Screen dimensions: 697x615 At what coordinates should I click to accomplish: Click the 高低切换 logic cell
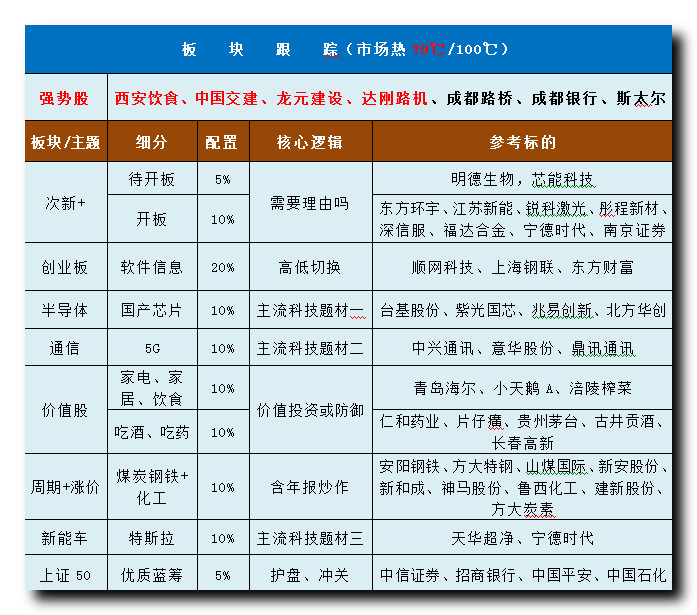[310, 267]
